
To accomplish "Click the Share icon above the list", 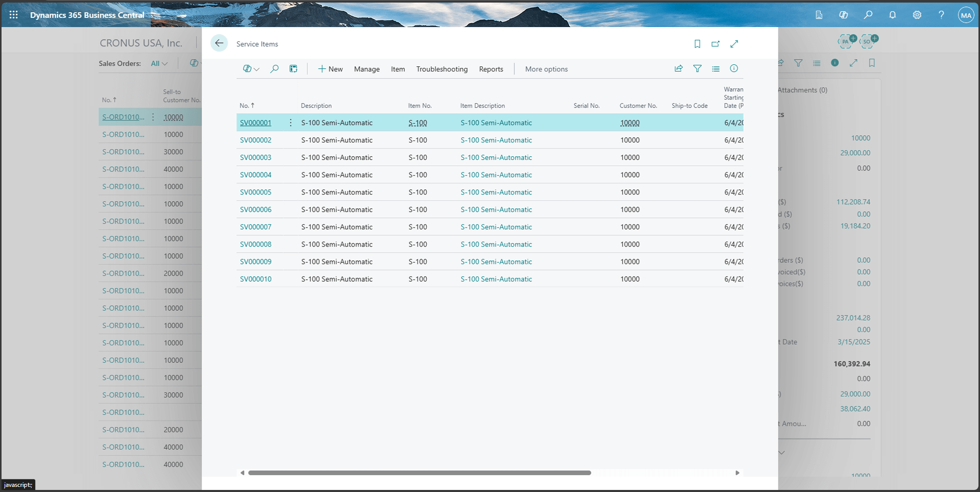I will tap(678, 68).
